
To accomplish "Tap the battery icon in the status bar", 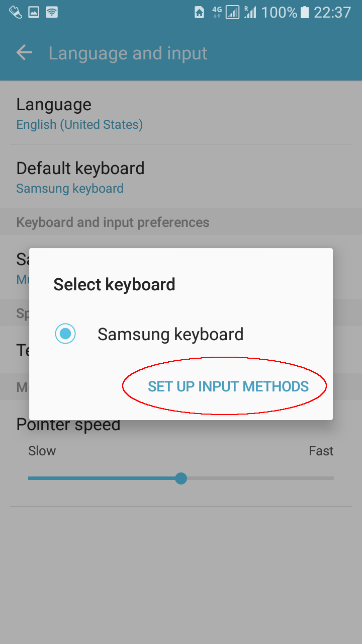I will point(304,12).
